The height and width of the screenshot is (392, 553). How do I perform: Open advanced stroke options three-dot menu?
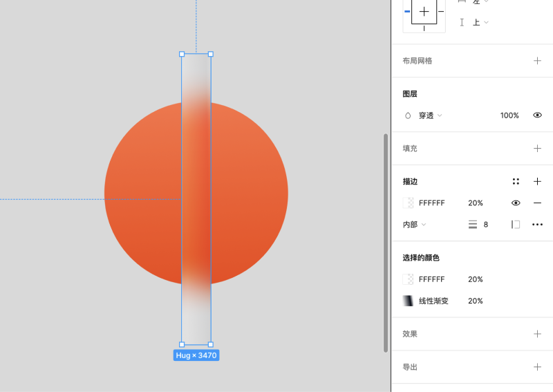(537, 225)
